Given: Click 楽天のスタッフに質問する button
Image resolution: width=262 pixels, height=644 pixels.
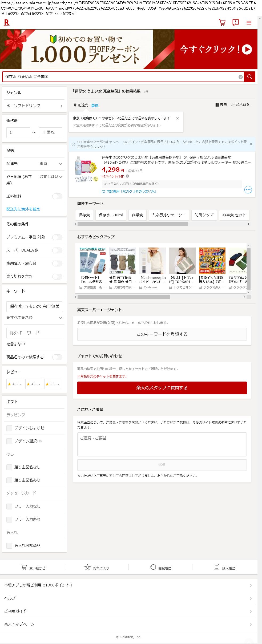Looking at the screenshot, I should [x=162, y=388].
